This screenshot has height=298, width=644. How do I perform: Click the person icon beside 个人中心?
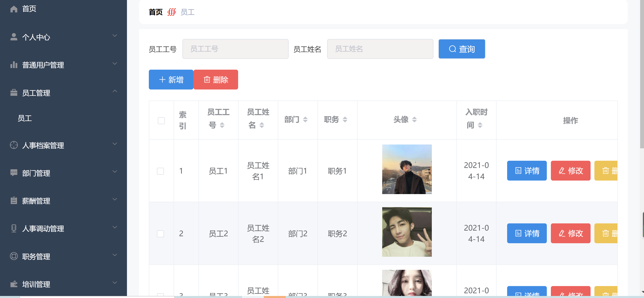click(x=14, y=37)
